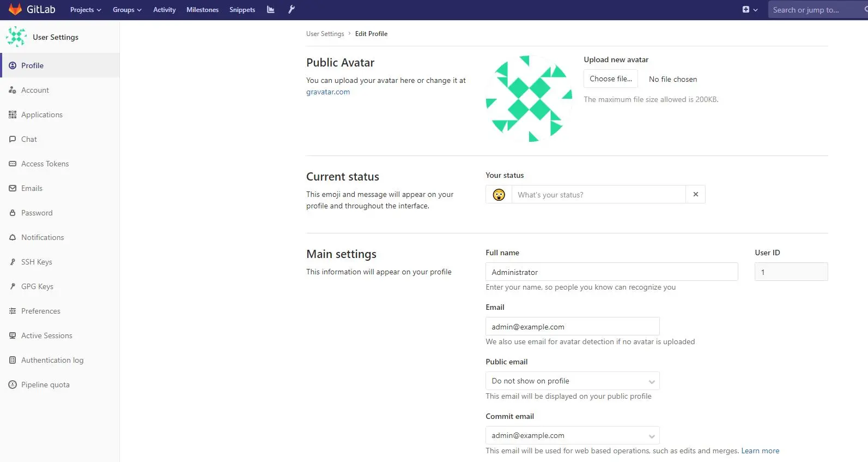Screen dimensions: 868x462
Task: Clear the status with the X button
Action: coord(695,194)
